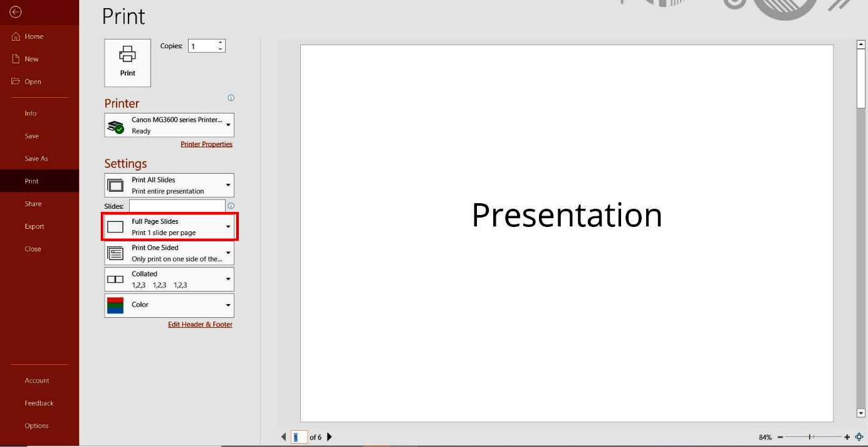This screenshot has height=447, width=868.
Task: Click the zoom slider handle
Action: pos(811,436)
